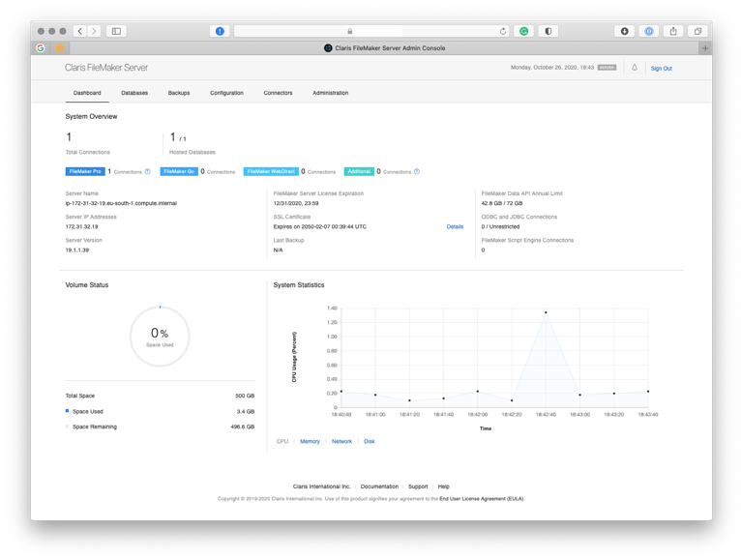
Task: Open the Databases tab
Action: click(x=134, y=93)
